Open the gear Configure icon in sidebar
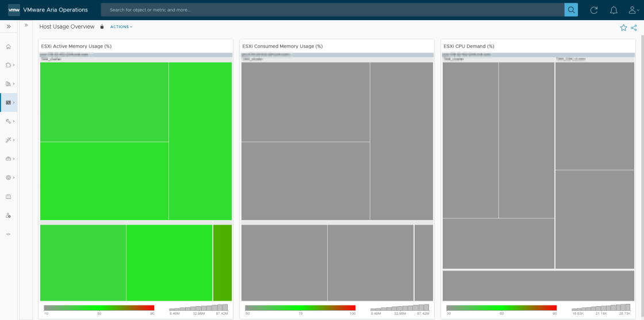This screenshot has height=320, width=644. (x=8, y=178)
